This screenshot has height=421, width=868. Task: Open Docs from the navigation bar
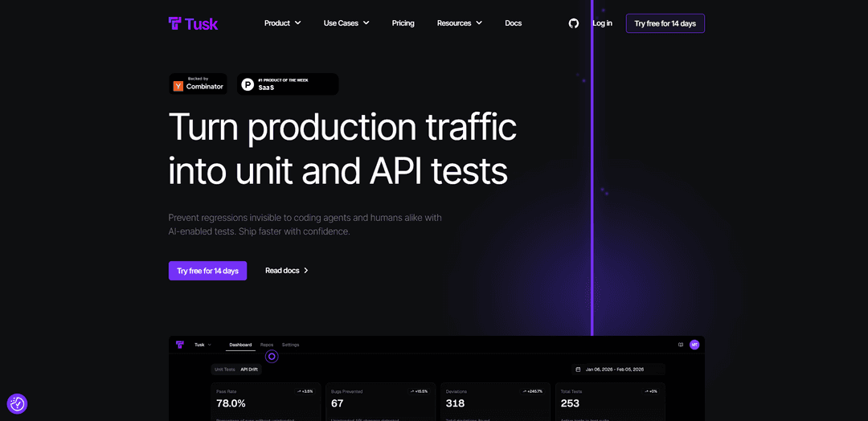click(513, 23)
